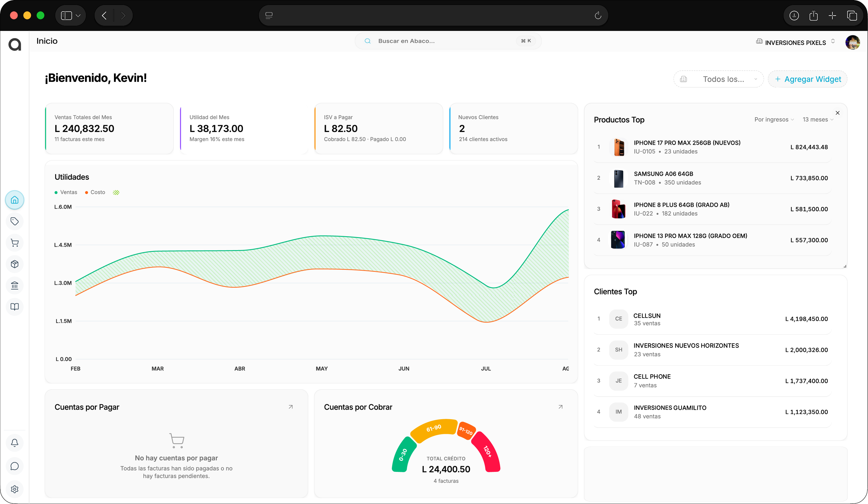Show browser tab overview icon
Image resolution: width=868 pixels, height=504 pixels.
point(852,15)
